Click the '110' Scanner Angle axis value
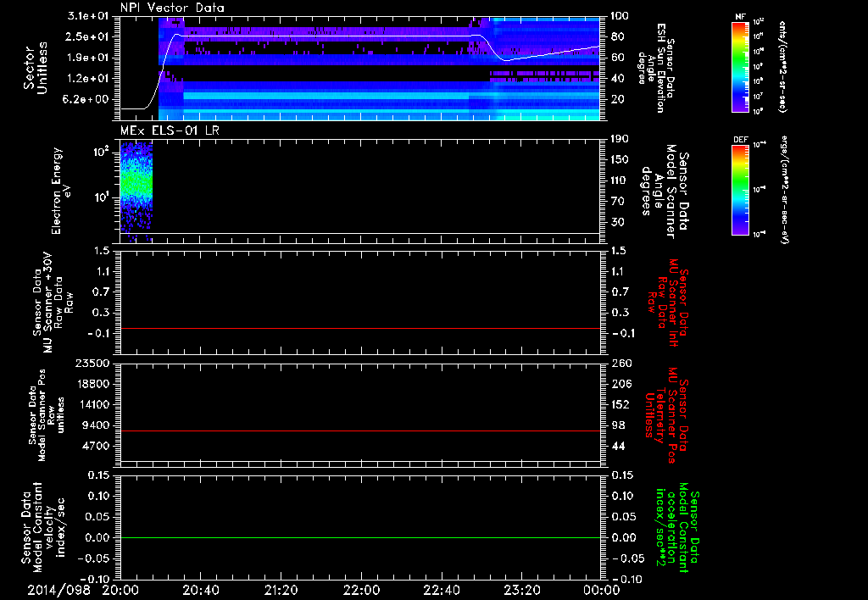 point(619,181)
